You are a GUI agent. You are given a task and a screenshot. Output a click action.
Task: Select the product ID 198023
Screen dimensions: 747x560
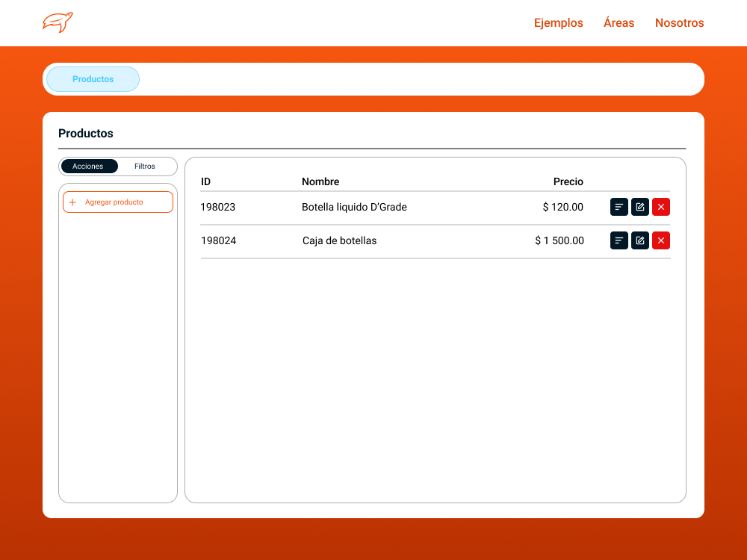[x=217, y=207]
